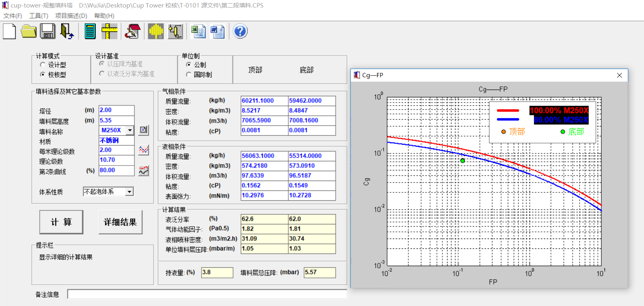Click gas 质量流量 top value 60211.1000
The width and height of the screenshot is (644, 306).
[264, 101]
